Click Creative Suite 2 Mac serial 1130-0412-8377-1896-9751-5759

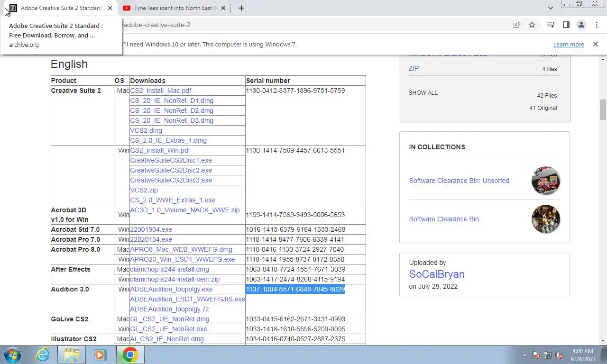[x=295, y=91]
